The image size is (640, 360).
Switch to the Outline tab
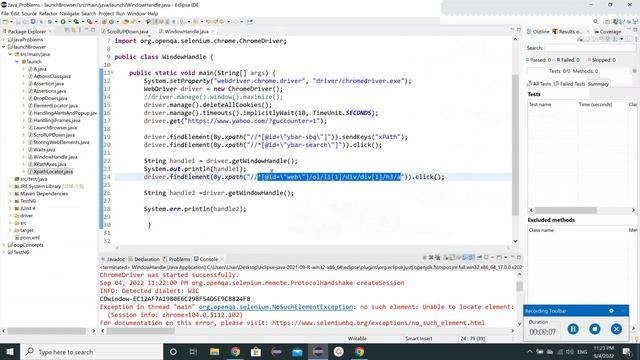[x=538, y=31]
